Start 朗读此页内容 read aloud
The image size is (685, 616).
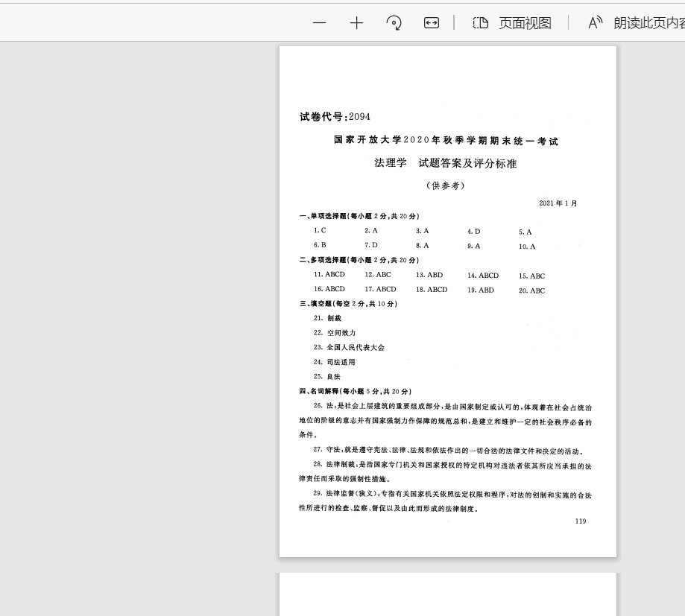649,22
